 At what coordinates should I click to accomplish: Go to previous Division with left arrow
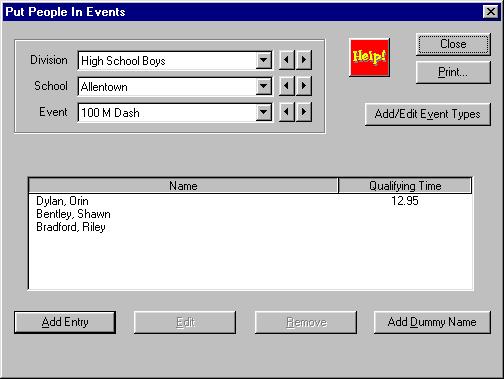pyautogui.click(x=286, y=60)
